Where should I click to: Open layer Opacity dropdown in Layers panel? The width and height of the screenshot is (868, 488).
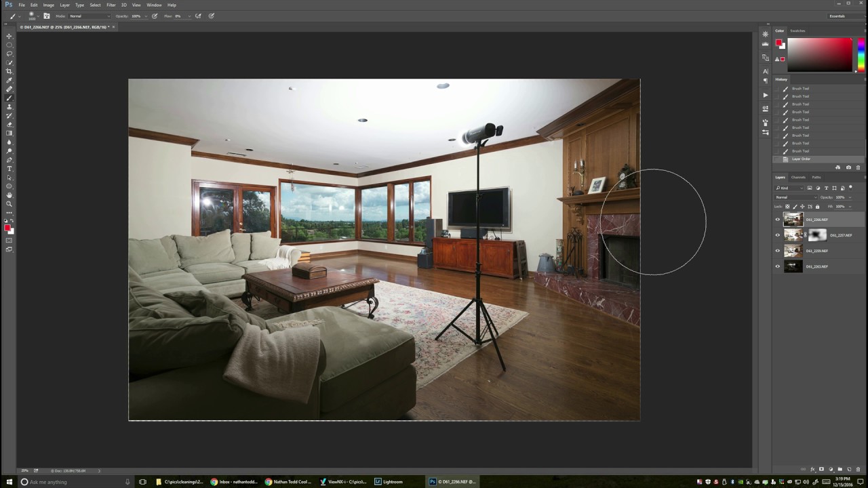pos(849,197)
